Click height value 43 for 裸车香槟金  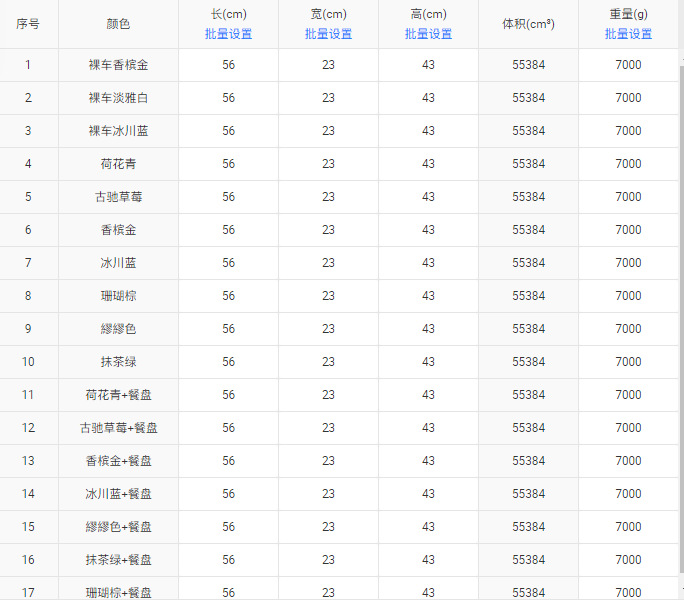point(428,65)
